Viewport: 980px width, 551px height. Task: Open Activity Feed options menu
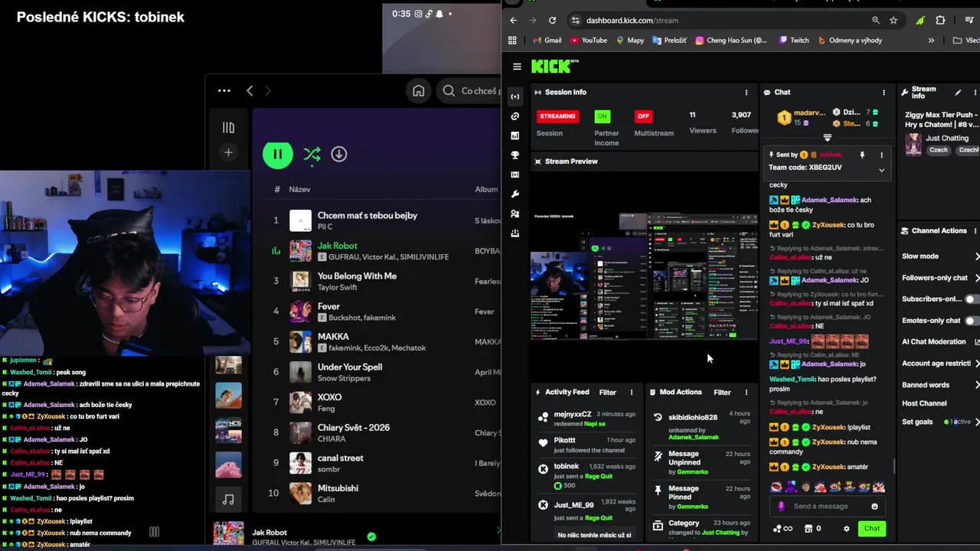(x=632, y=393)
